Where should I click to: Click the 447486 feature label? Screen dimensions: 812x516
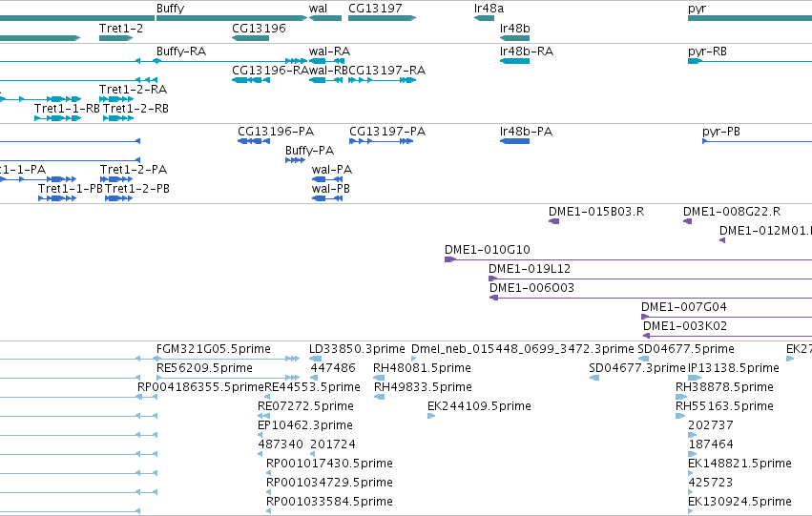333,368
